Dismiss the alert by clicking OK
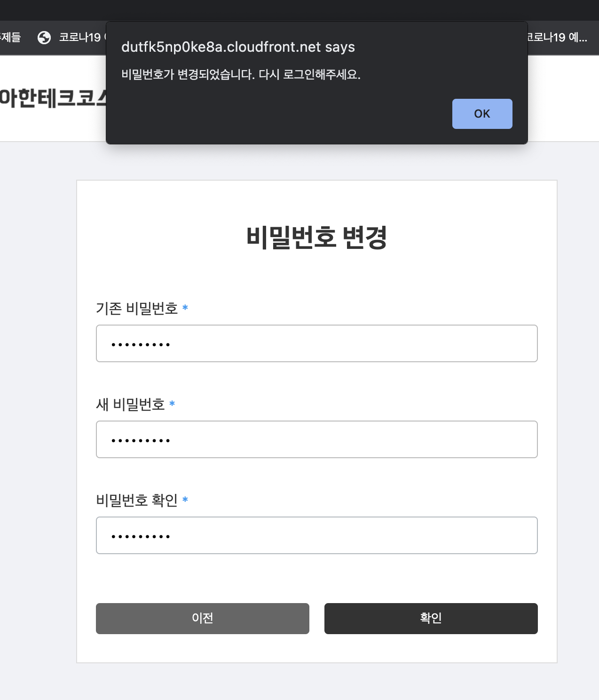The width and height of the screenshot is (599, 700). pos(482,113)
